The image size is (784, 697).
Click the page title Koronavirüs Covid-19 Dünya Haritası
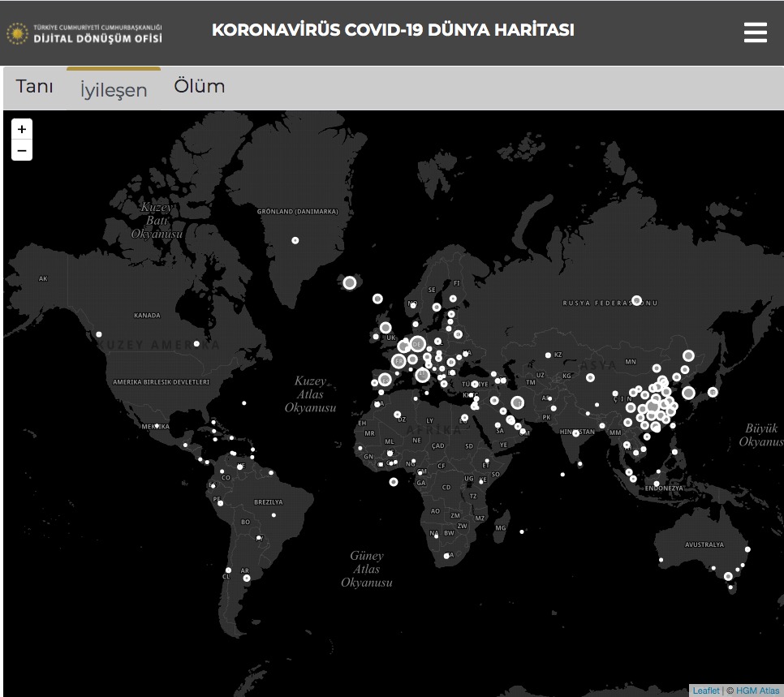click(x=393, y=30)
